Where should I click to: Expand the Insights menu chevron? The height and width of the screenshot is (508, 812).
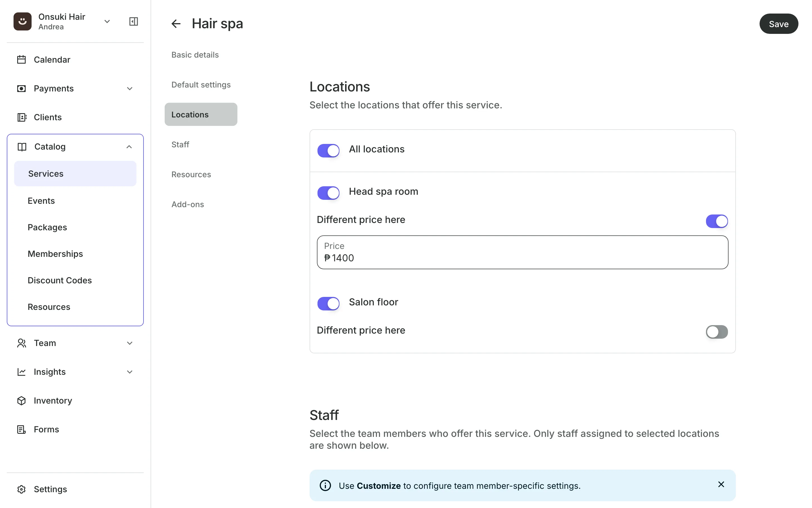(130, 372)
